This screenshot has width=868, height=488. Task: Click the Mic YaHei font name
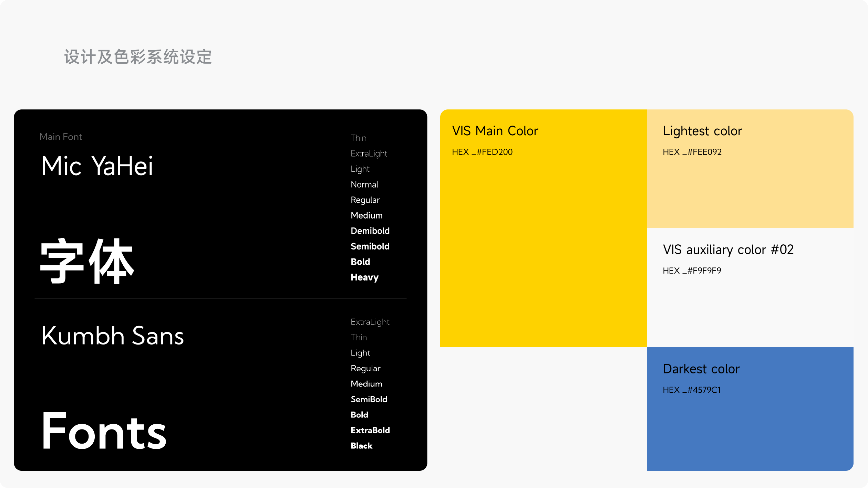tap(97, 166)
